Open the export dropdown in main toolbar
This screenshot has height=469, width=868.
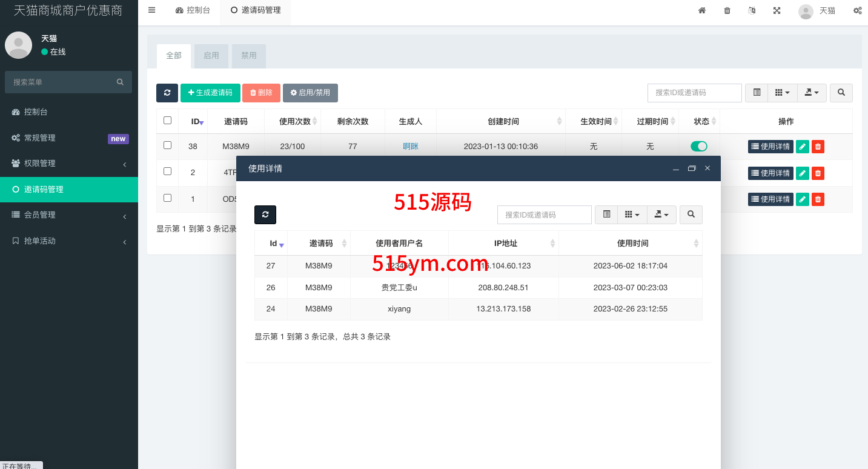point(812,93)
